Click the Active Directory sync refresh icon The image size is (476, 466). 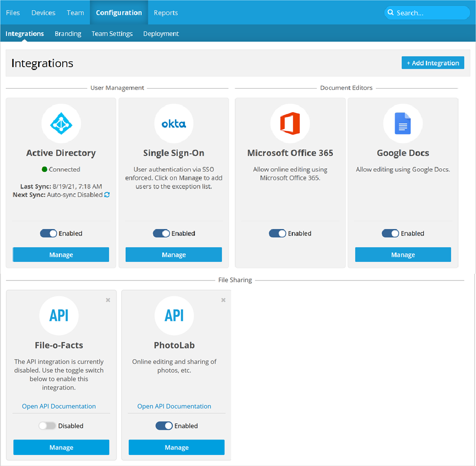(107, 195)
